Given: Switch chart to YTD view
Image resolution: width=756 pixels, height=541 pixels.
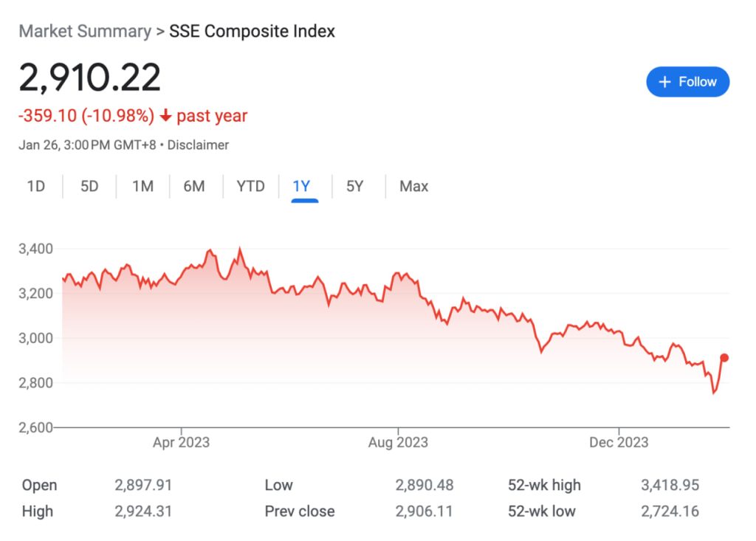Looking at the screenshot, I should pyautogui.click(x=250, y=186).
